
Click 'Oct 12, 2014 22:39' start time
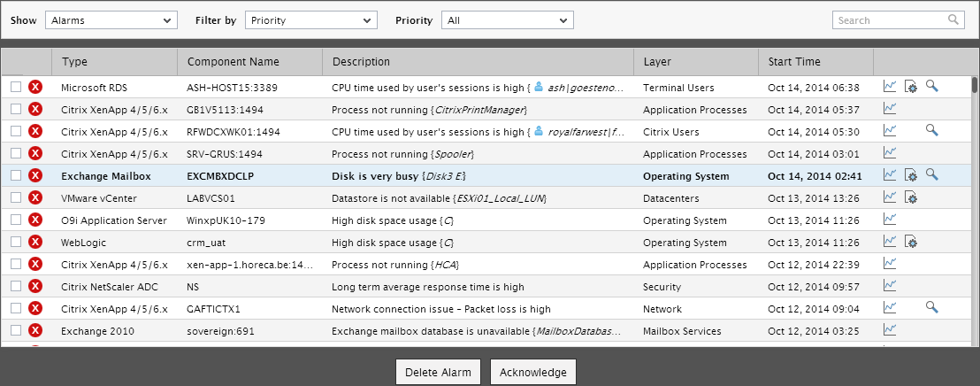(x=814, y=265)
